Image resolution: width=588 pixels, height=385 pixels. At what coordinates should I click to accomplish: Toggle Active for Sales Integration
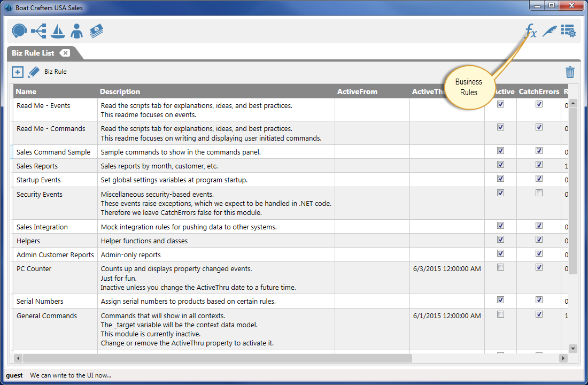[x=501, y=226]
